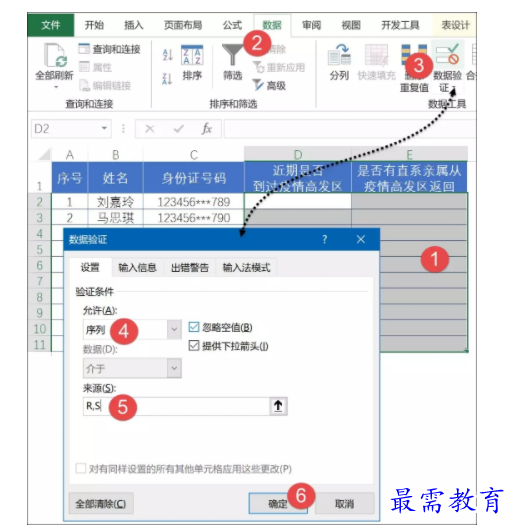
Task: Click cell with name 马思琪
Action: [115, 217]
